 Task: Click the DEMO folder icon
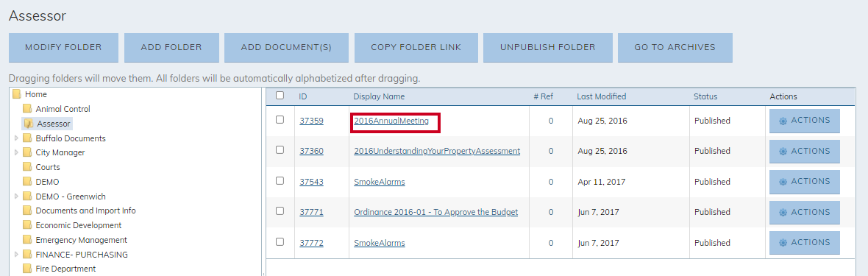click(27, 182)
